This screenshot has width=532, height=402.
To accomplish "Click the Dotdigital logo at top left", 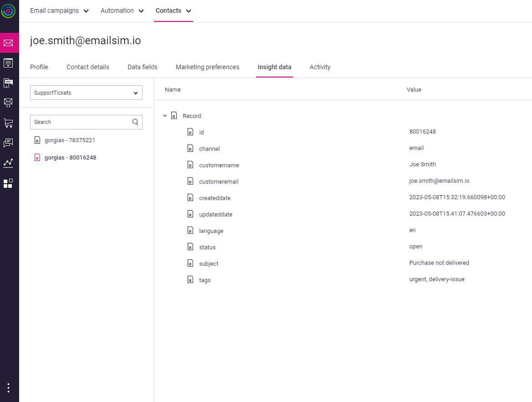I will pyautogui.click(x=9, y=11).
